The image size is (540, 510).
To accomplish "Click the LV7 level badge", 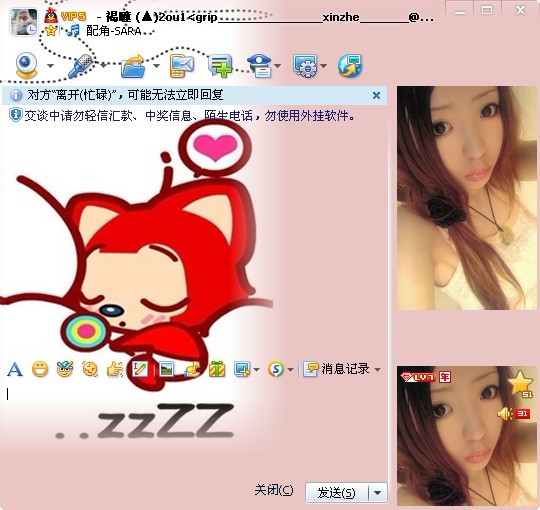I will 419,377.
